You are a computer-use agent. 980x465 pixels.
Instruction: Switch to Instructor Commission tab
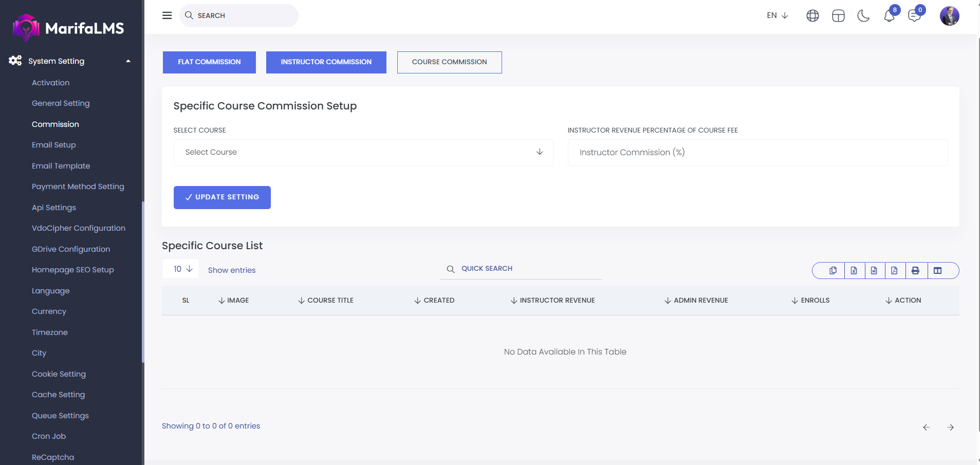click(326, 62)
